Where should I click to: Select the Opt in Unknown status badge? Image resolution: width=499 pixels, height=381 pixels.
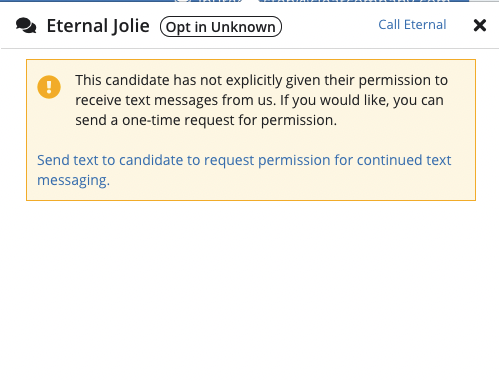pyautogui.click(x=221, y=27)
